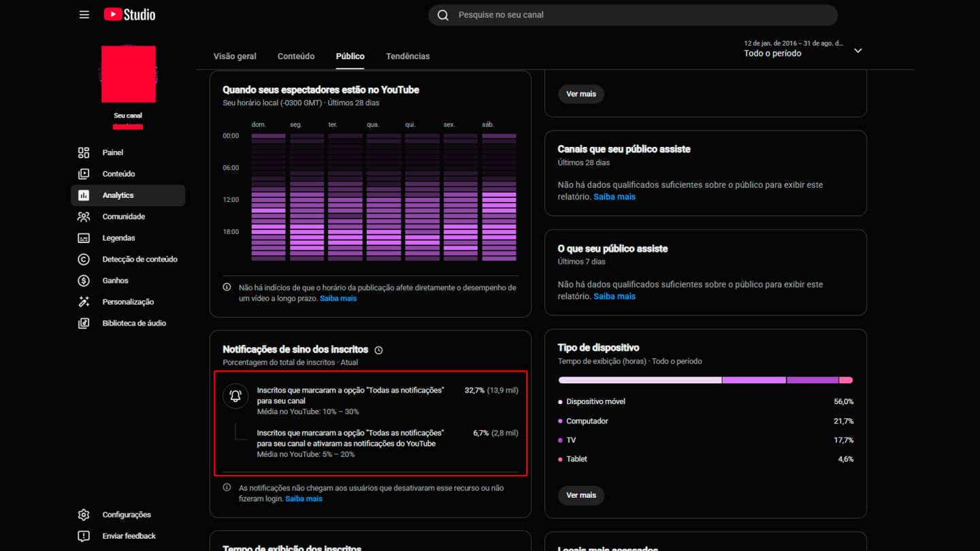Click clock icon next to Notificações de sino
Viewport: 980px width, 551px height.
(x=378, y=350)
